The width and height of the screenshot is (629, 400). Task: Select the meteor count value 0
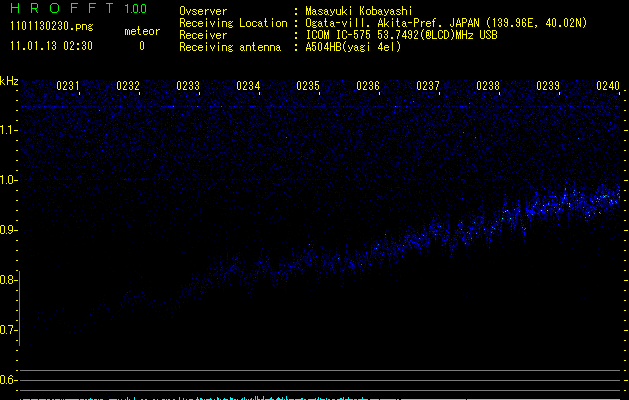pyautogui.click(x=141, y=46)
